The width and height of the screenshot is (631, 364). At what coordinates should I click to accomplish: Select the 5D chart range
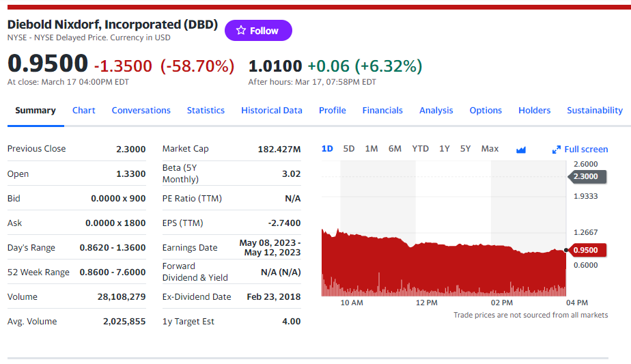348,149
